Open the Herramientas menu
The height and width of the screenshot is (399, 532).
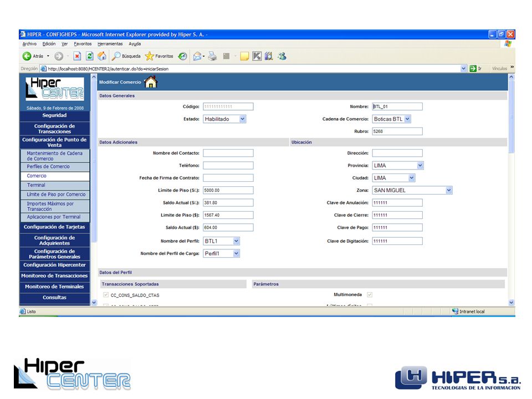tap(110, 44)
